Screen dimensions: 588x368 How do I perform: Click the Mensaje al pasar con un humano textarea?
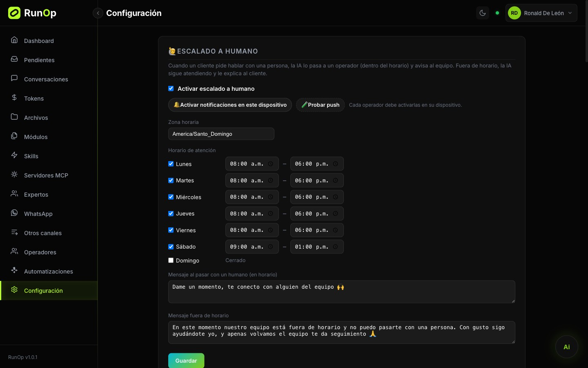click(342, 292)
